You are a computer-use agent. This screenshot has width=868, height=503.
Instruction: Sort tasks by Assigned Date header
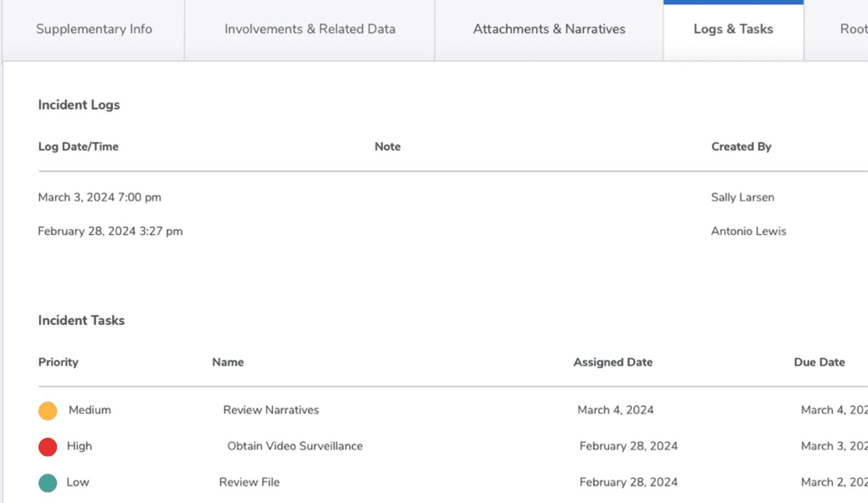click(613, 362)
